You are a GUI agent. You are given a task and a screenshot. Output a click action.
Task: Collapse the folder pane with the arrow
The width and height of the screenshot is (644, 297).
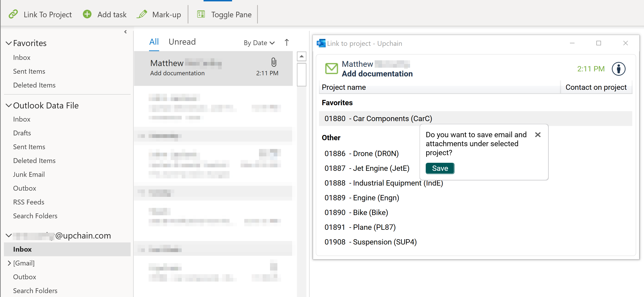[x=126, y=32]
